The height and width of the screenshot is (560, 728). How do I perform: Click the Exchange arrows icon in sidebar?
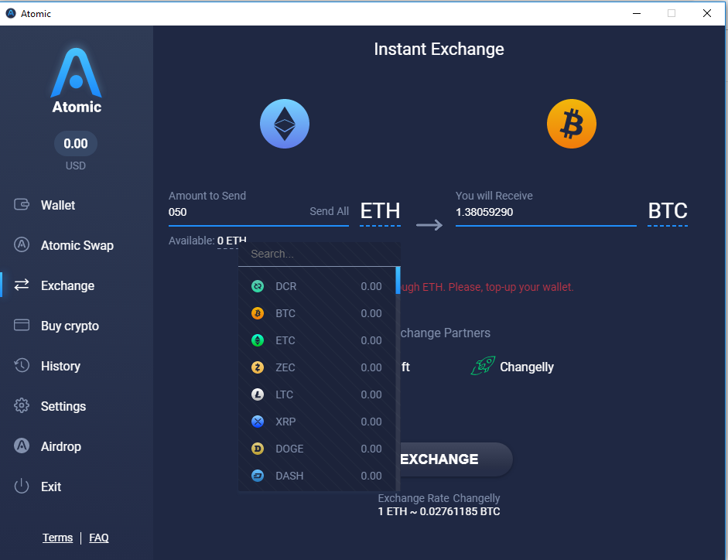coord(22,285)
